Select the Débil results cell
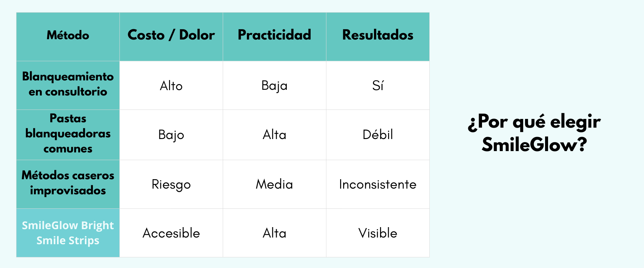The image size is (644, 268). pyautogui.click(x=378, y=135)
